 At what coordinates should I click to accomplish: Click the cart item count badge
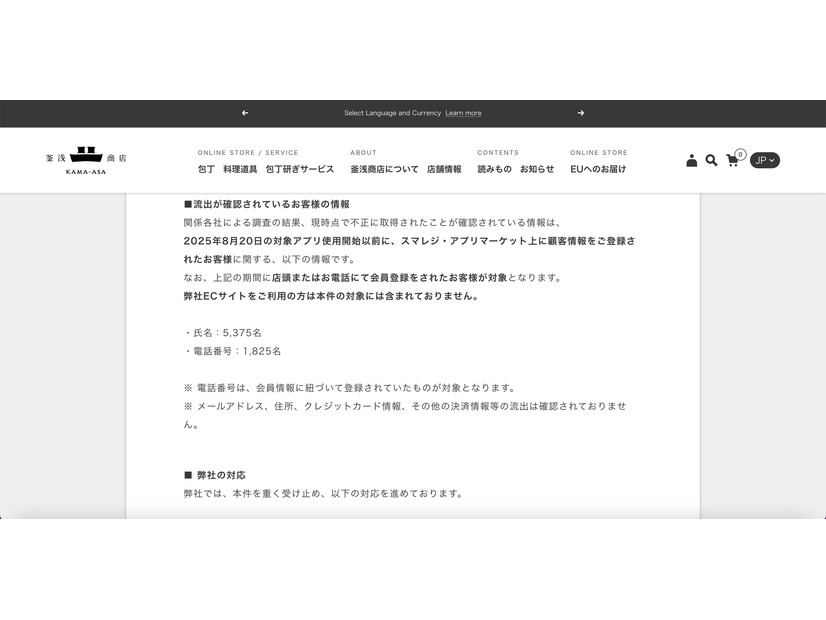click(x=740, y=153)
